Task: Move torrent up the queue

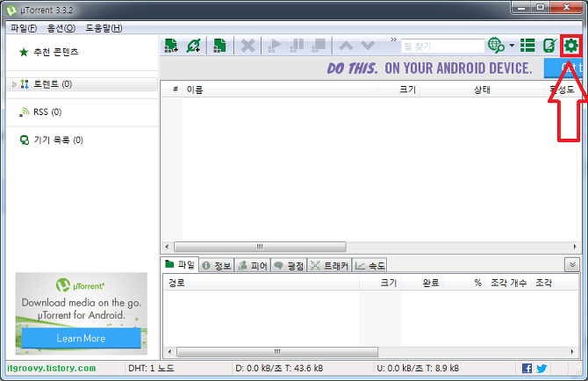Action: [x=346, y=46]
